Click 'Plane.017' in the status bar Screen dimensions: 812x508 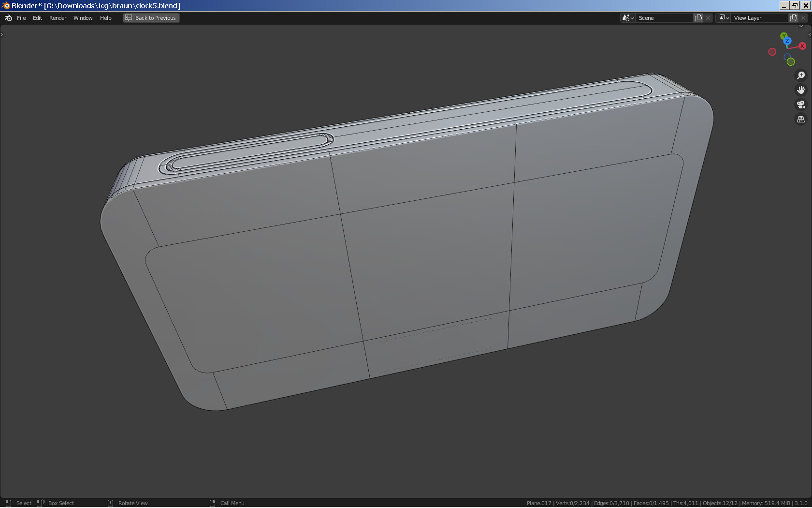[539, 503]
